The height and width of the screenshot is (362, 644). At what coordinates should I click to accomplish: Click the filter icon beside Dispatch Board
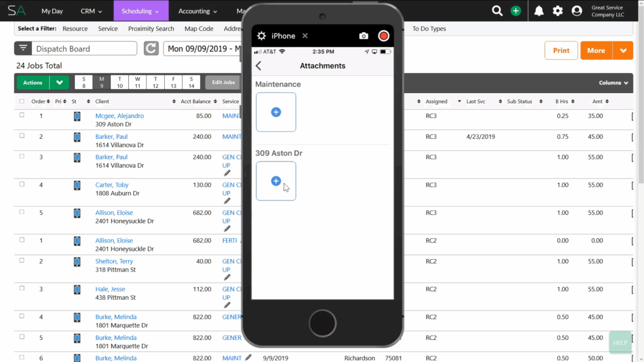pos(23,48)
